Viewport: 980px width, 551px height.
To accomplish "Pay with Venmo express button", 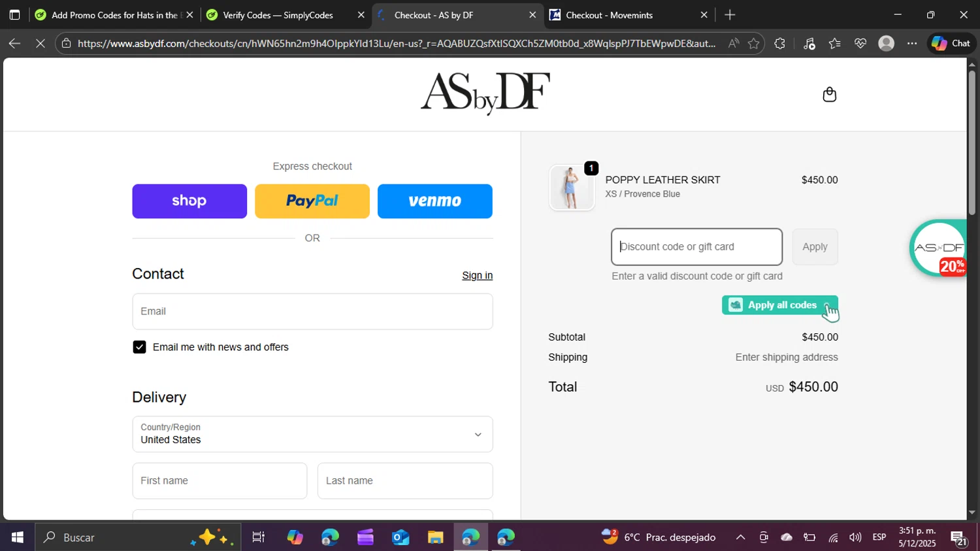I will coord(435,201).
